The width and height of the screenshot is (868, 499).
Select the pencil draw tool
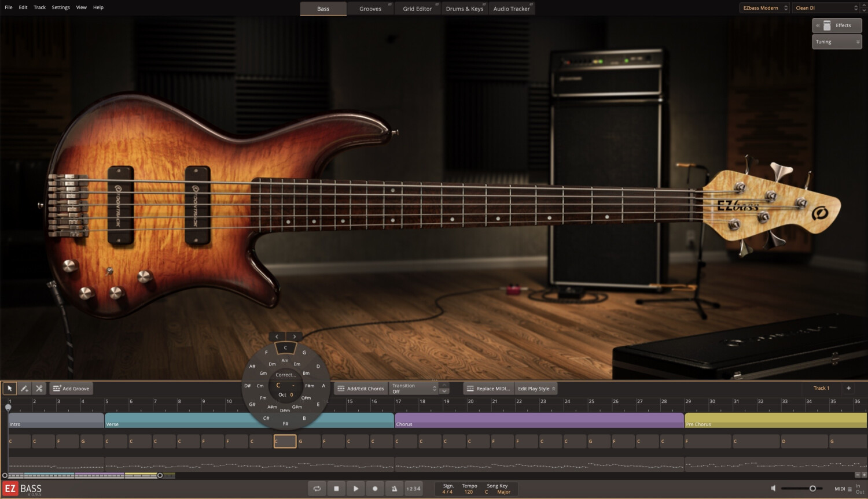[x=24, y=389]
